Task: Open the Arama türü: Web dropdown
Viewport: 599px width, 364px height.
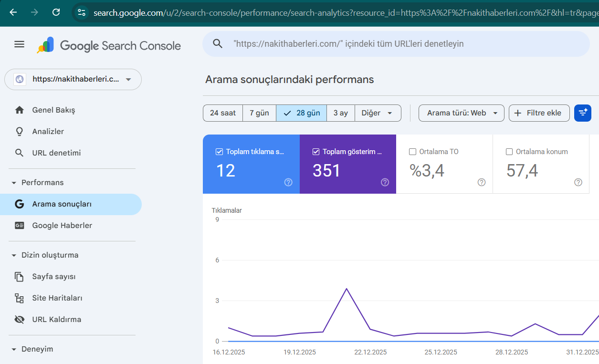Action: 462,113
